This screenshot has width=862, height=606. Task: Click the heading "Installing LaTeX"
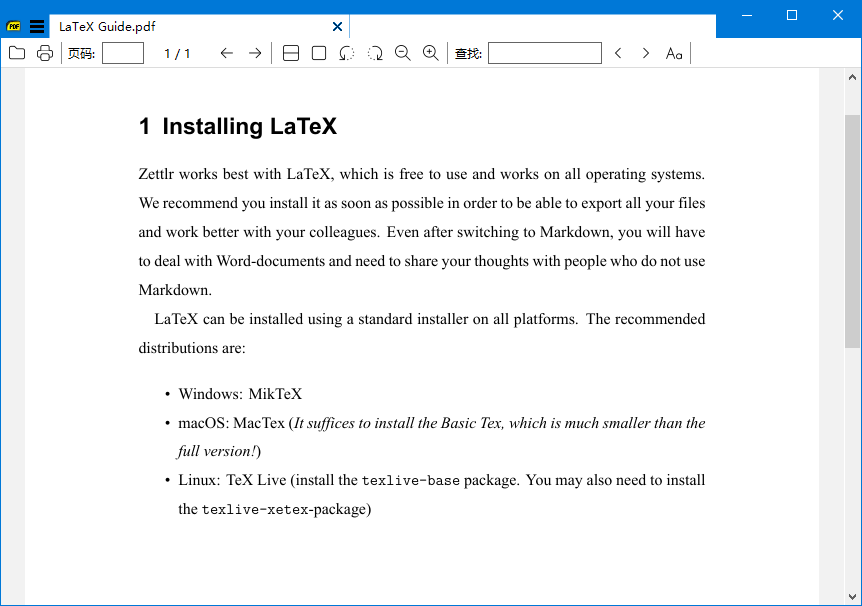point(250,126)
